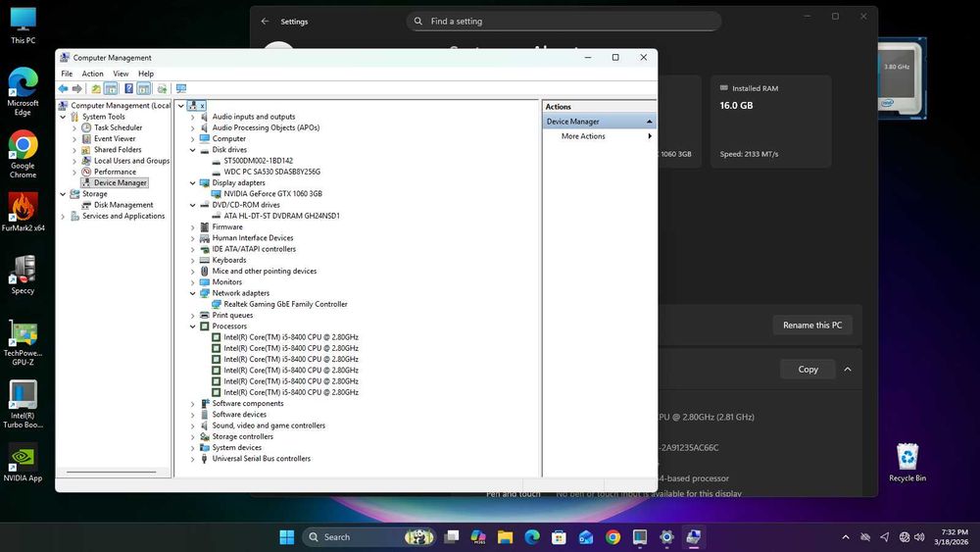The image size is (980, 552).
Task: Expand Task Scheduler in the console tree
Action: pos(74,128)
